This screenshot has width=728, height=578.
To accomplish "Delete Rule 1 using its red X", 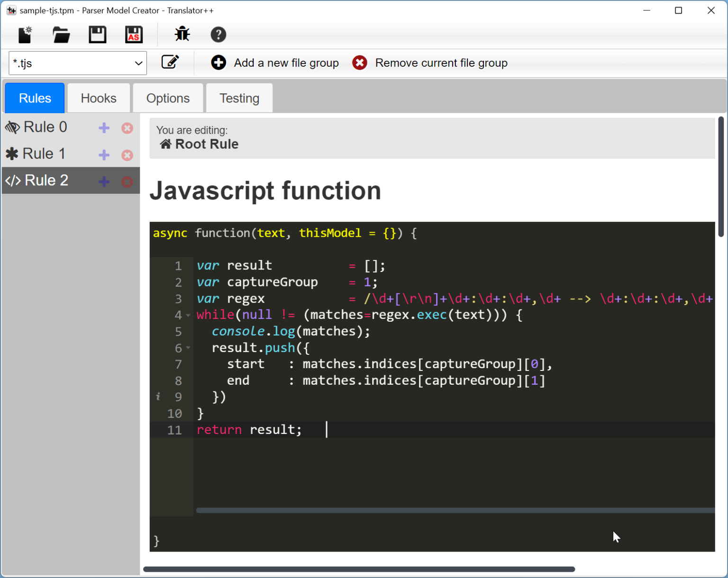I will tap(127, 154).
